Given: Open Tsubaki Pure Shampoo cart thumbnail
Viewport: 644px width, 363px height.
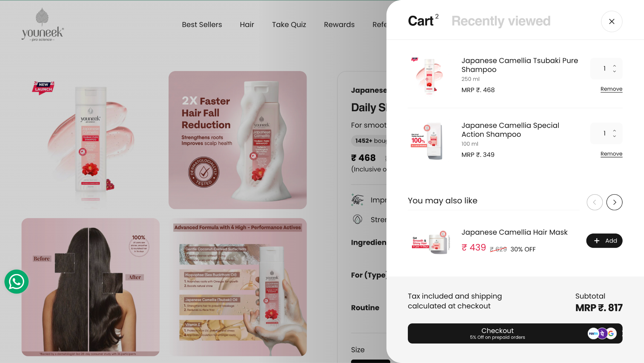Looking at the screenshot, I should (428, 76).
